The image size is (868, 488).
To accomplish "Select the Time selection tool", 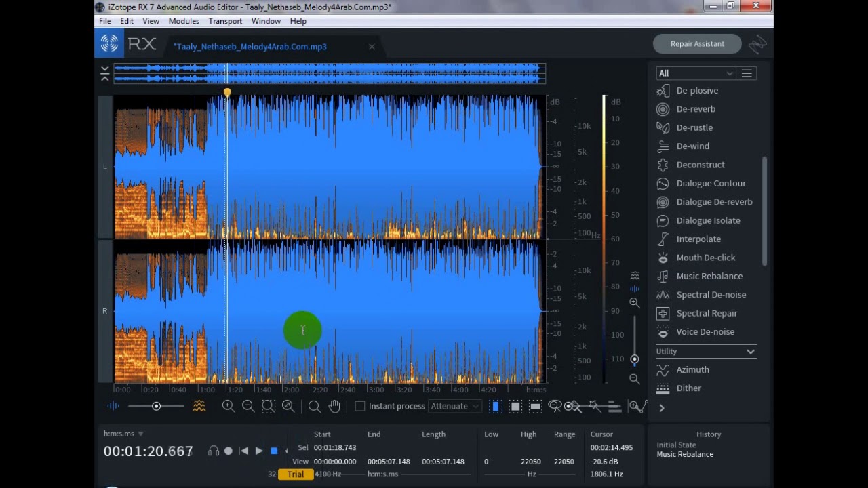I will (x=496, y=406).
